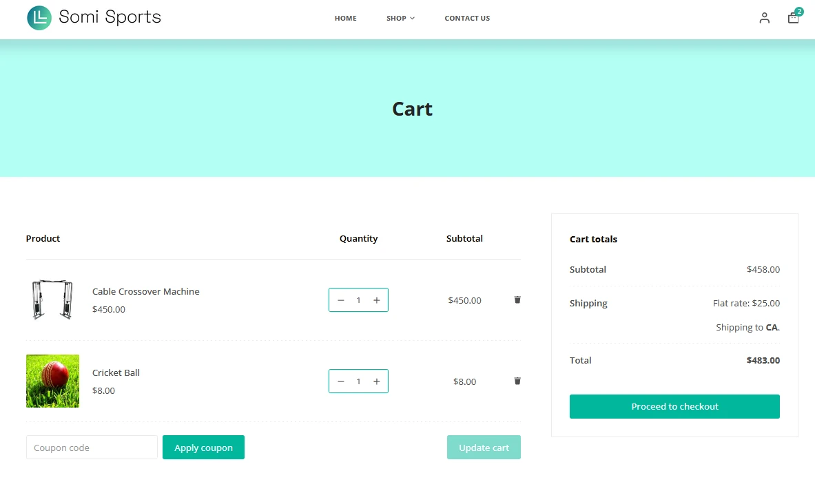Viewport: 815px width, 504px height.
Task: Go to the Home menu item
Action: pos(345,19)
